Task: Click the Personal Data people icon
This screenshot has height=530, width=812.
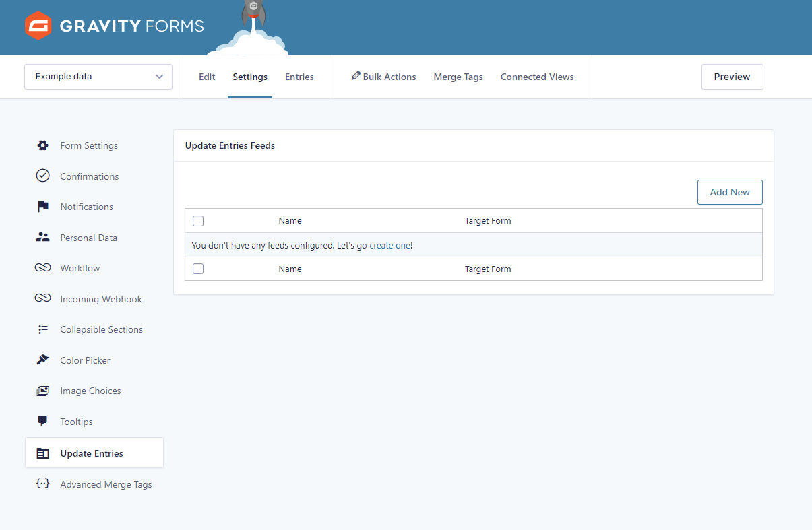Action: pos(42,237)
